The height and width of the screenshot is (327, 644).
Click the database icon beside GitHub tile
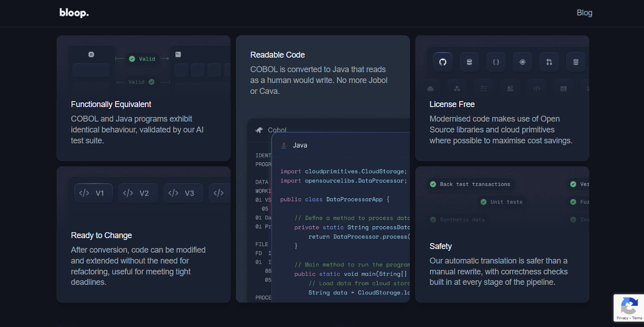click(x=470, y=62)
